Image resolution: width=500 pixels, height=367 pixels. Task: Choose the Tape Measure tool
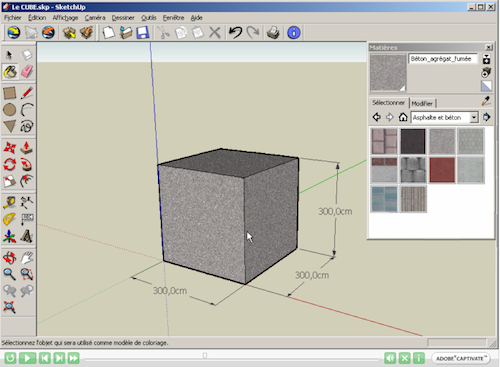tap(9, 202)
